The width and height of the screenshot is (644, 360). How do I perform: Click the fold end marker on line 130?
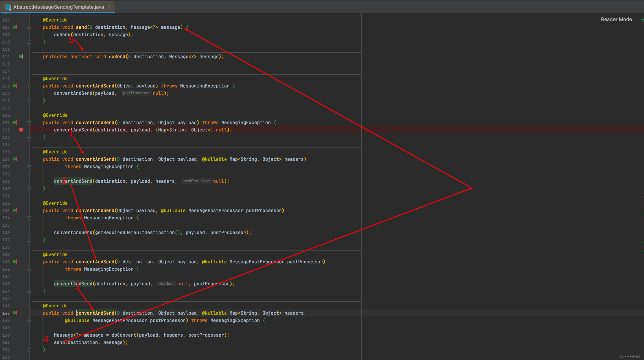[x=30, y=188]
